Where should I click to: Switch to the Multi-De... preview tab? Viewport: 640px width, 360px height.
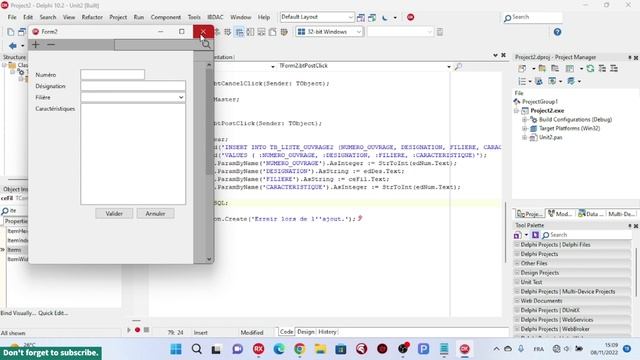(622, 214)
